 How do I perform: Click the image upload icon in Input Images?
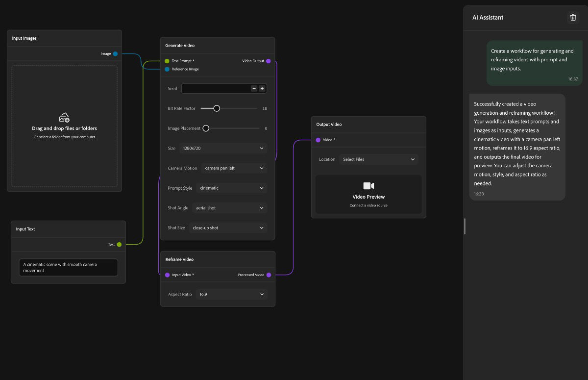(x=64, y=117)
